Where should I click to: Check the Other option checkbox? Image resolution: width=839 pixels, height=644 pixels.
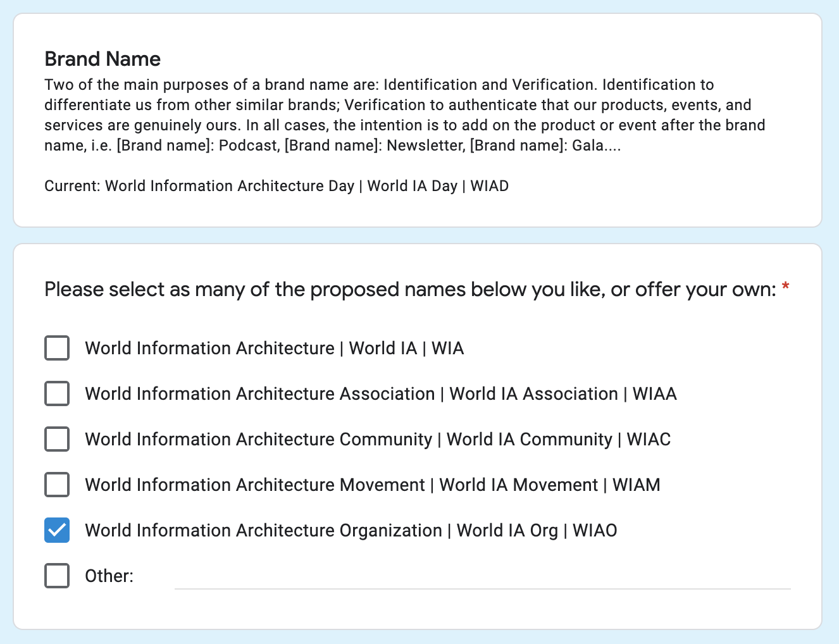tap(57, 576)
